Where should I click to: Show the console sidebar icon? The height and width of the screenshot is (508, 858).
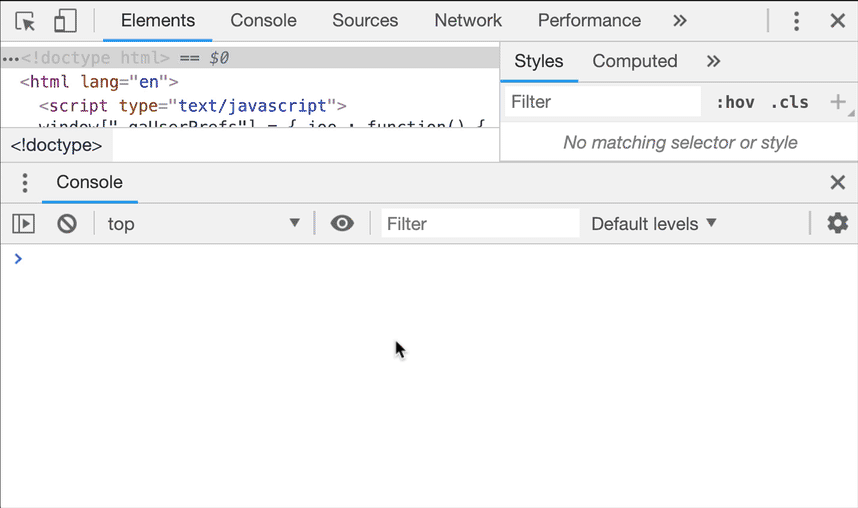(24, 224)
